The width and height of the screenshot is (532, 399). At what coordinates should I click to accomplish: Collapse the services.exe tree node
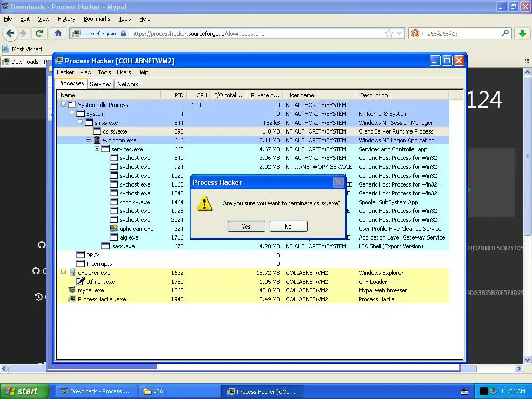click(x=97, y=149)
